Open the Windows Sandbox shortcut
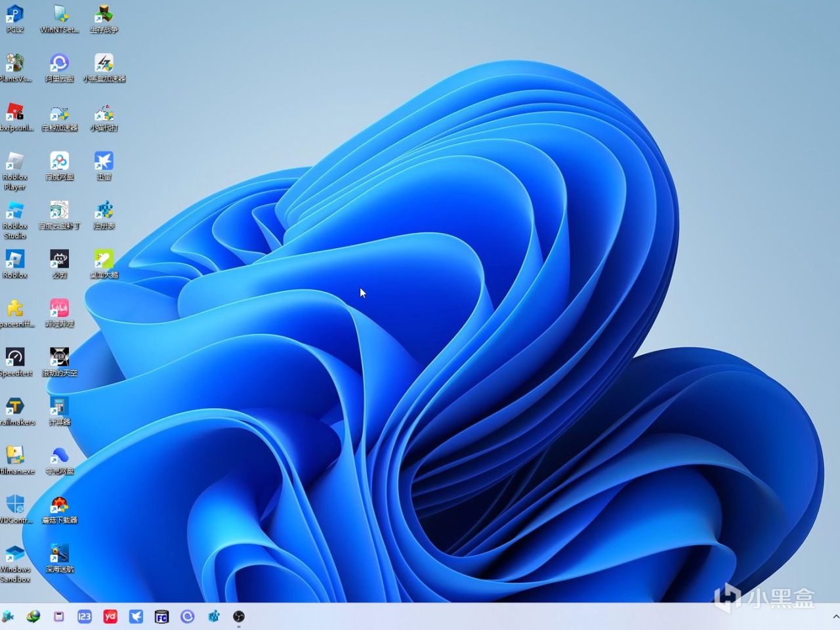This screenshot has height=630, width=840. pos(14,564)
